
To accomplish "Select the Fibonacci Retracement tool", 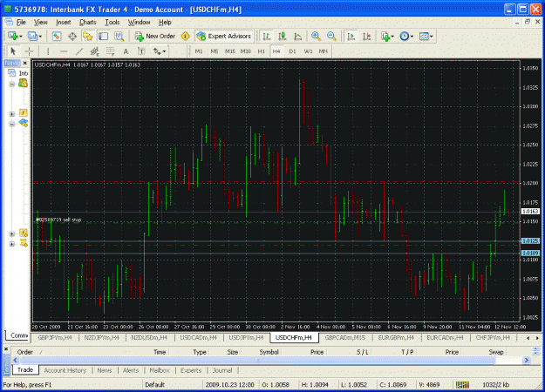I will [110, 51].
